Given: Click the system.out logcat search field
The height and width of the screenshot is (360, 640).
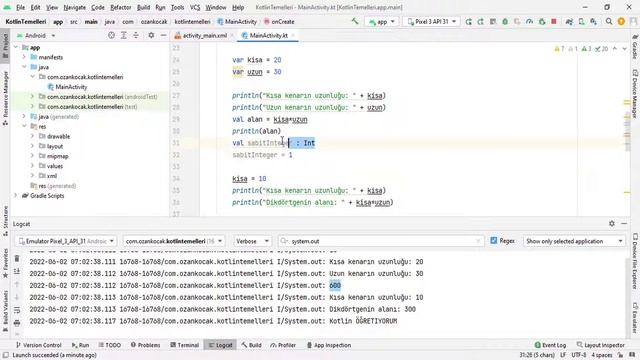Looking at the screenshot, I should coord(381,241).
